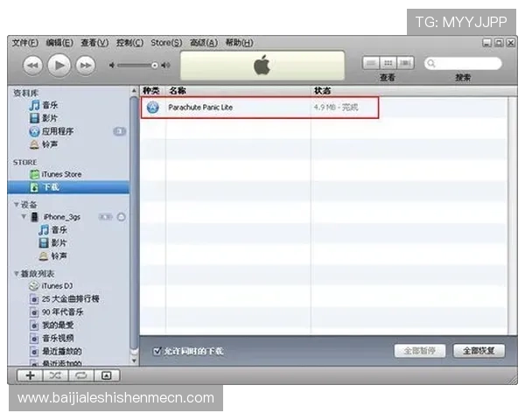Screen dimensions: 525x420
Task: Open the Store(S) menu
Action: tap(166, 43)
